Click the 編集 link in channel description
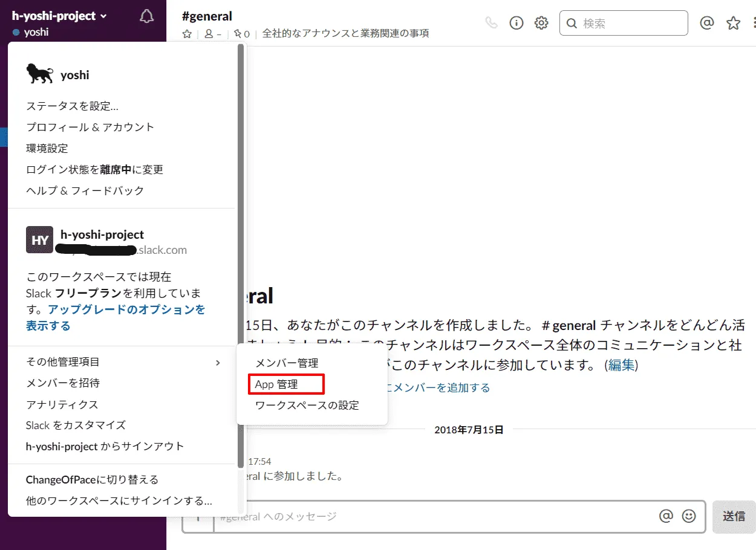 click(x=622, y=364)
